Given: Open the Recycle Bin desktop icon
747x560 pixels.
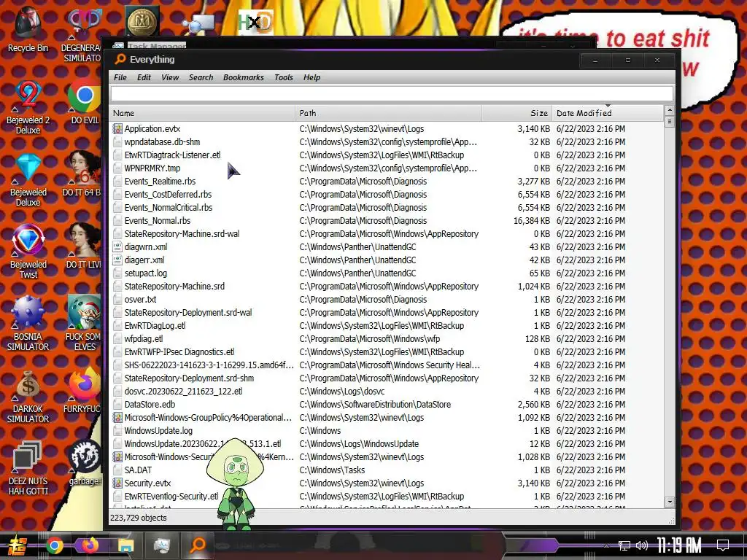Looking at the screenshot, I should (28, 29).
